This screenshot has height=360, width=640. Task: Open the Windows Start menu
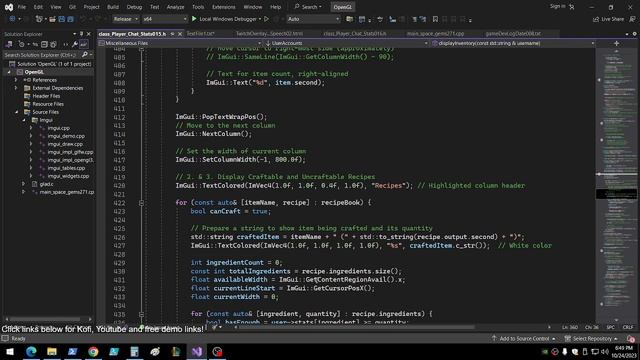pos(10,351)
